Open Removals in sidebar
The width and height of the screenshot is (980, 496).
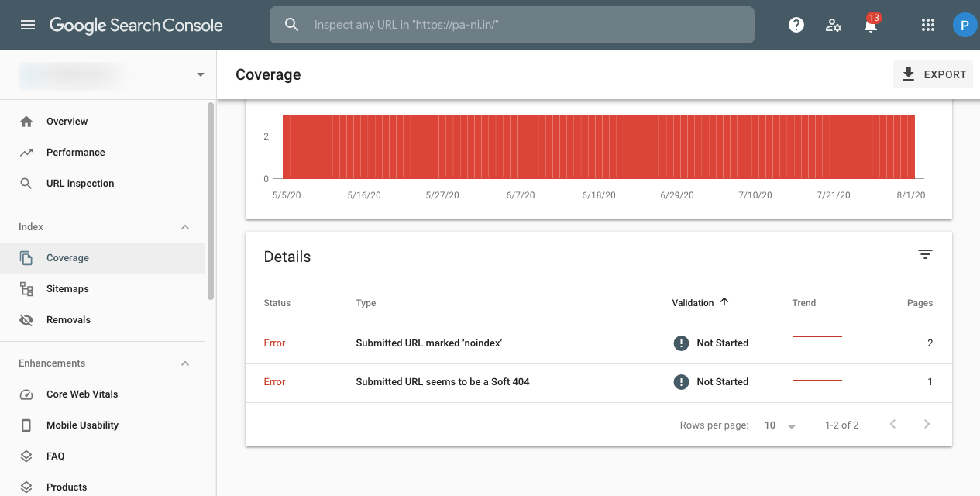point(102,320)
